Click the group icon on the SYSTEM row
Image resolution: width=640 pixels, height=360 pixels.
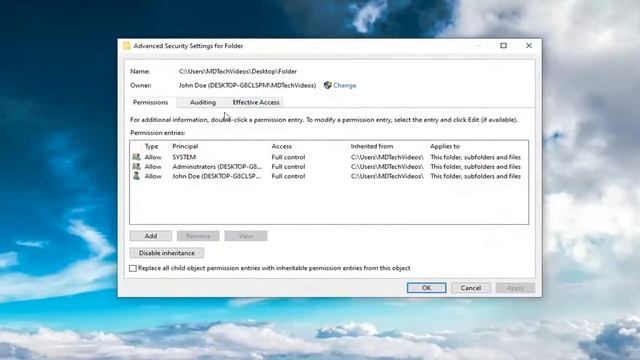tap(136, 157)
